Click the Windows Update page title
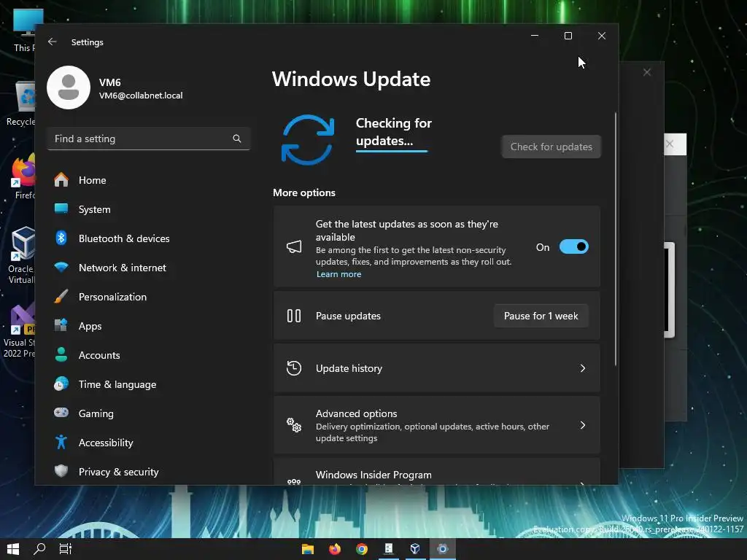The width and height of the screenshot is (747, 560). tap(351, 79)
